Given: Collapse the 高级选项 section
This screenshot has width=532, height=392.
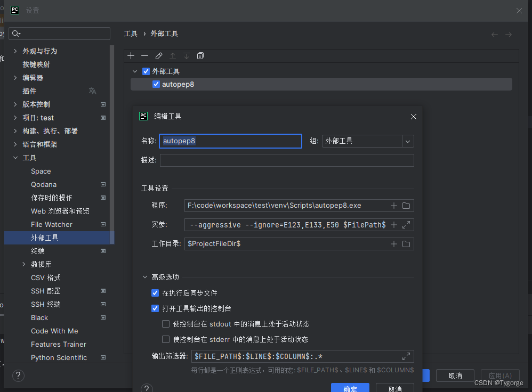Looking at the screenshot, I should click(144, 276).
